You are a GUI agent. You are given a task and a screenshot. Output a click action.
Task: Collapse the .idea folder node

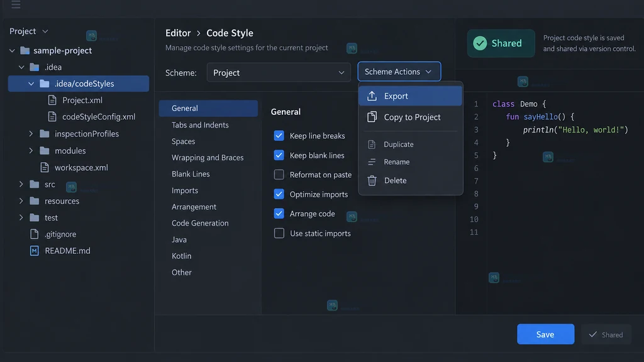click(x=21, y=67)
